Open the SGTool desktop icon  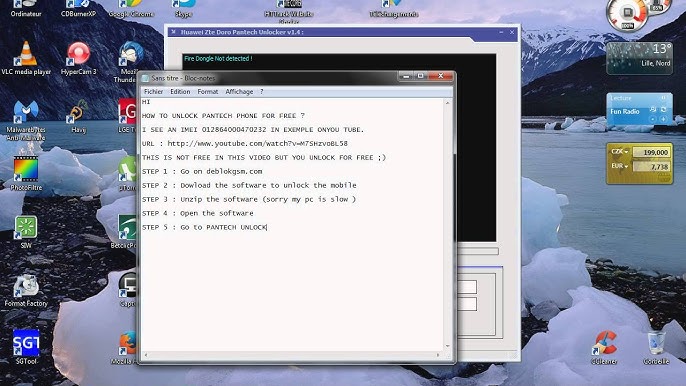26,347
